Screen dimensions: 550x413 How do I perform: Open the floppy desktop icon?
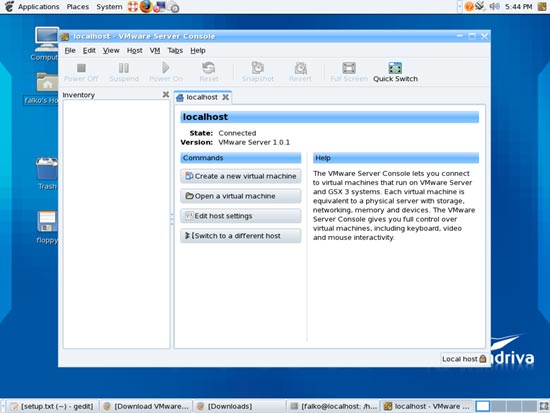[47, 227]
